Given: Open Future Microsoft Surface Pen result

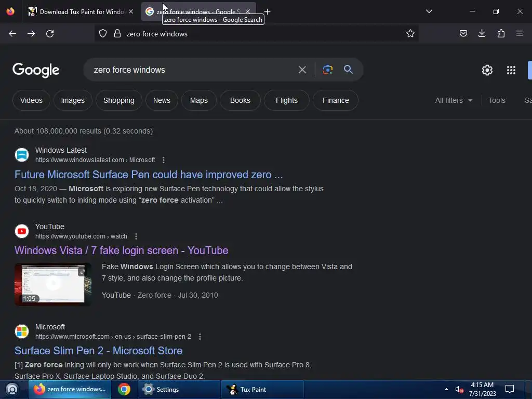Looking at the screenshot, I should pos(148,175).
